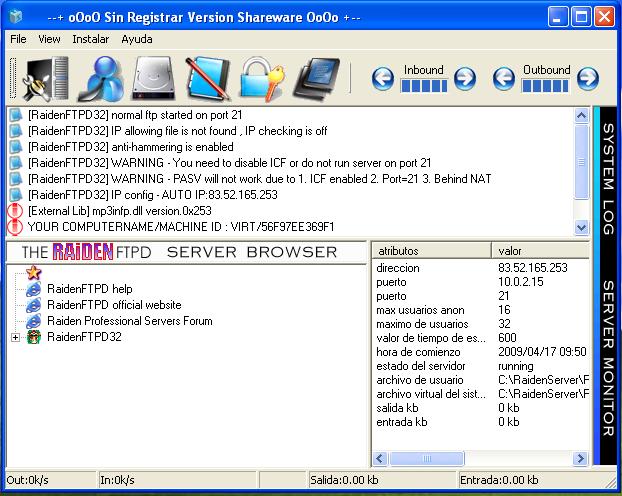Click red alert icon beside mp3infp.dll line
The image size is (622, 496).
tap(15, 211)
